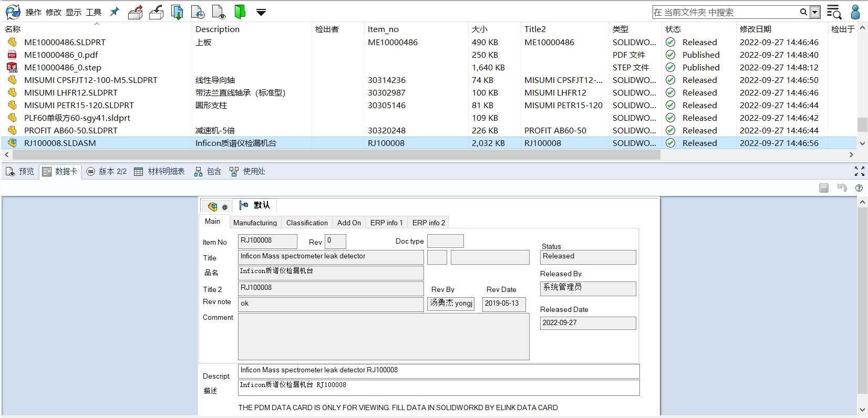
Task: Switch to the 使用处 where-used tab
Action: [247, 172]
